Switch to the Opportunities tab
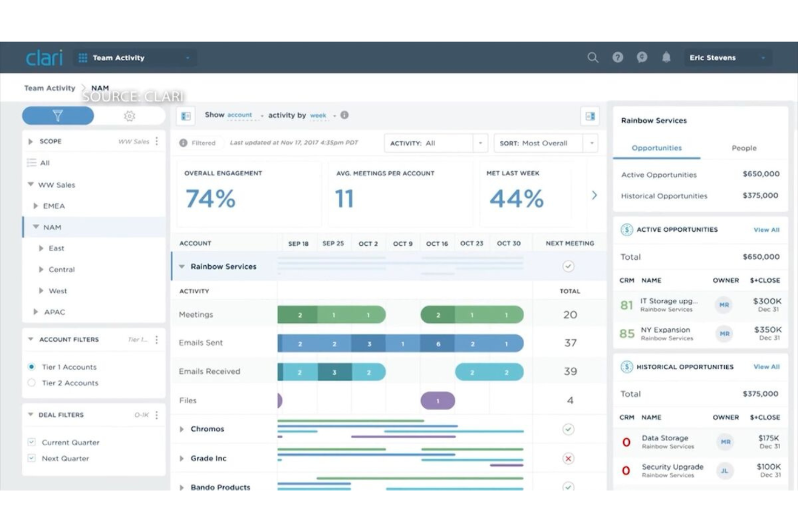The height and width of the screenshot is (532, 798). [x=657, y=148]
